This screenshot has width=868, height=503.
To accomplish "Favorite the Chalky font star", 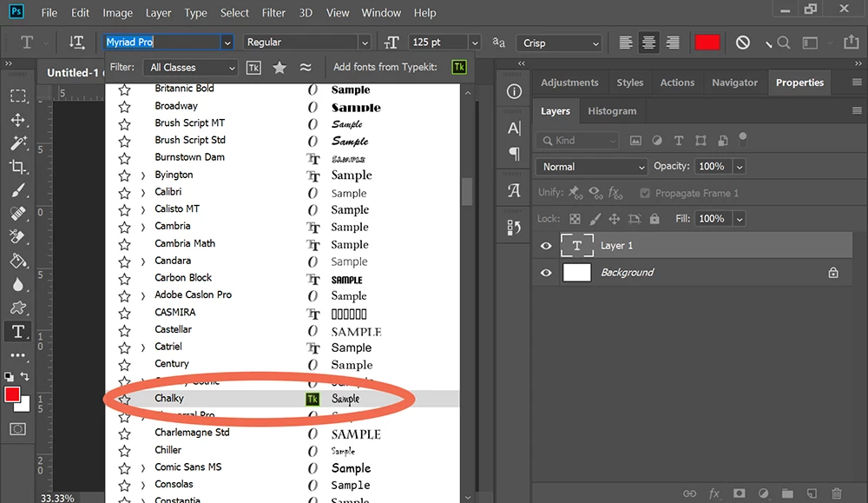I will (x=124, y=399).
